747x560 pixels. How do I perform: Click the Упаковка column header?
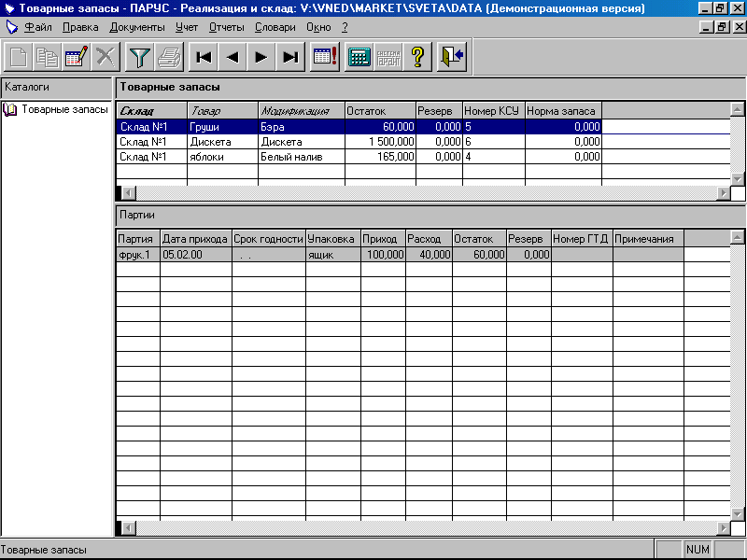(x=333, y=239)
